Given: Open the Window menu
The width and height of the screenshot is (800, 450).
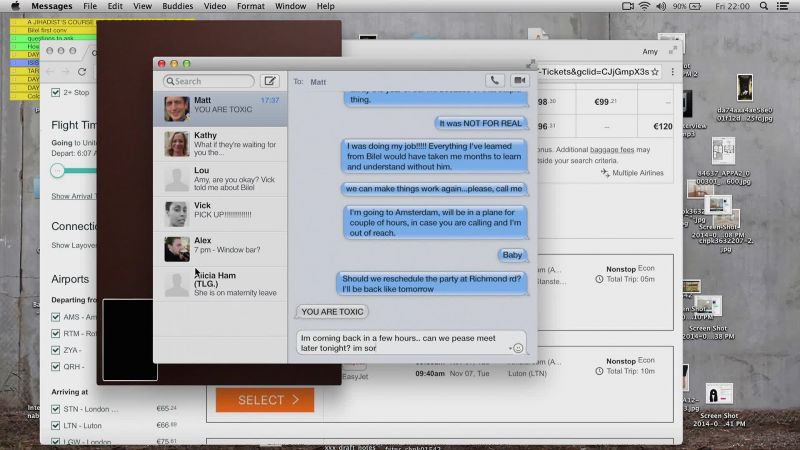Looking at the screenshot, I should (x=290, y=6).
